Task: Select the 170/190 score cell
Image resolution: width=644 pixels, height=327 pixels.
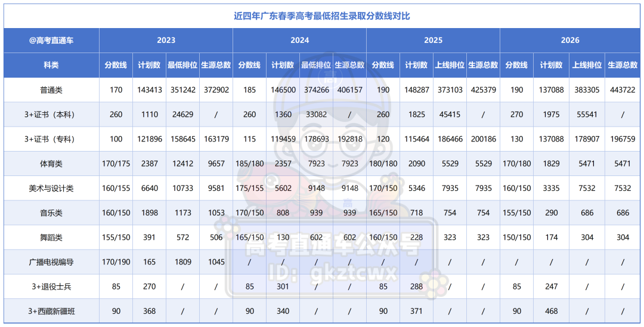Action: [116, 262]
